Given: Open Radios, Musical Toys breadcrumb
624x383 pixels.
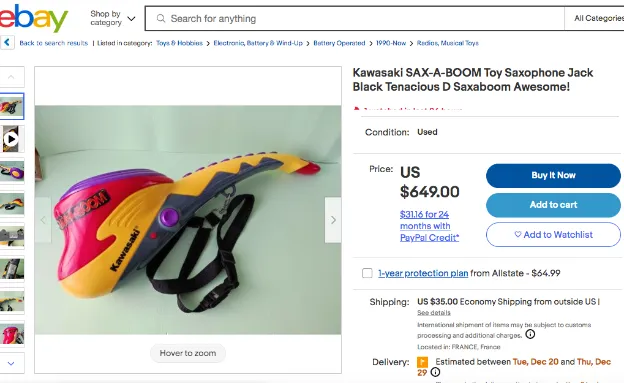Looking at the screenshot, I should point(448,43).
